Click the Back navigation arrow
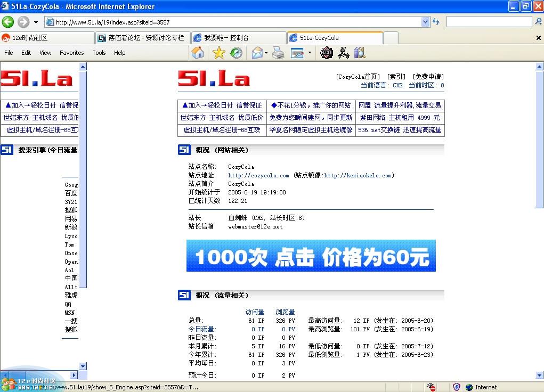 [8, 22]
